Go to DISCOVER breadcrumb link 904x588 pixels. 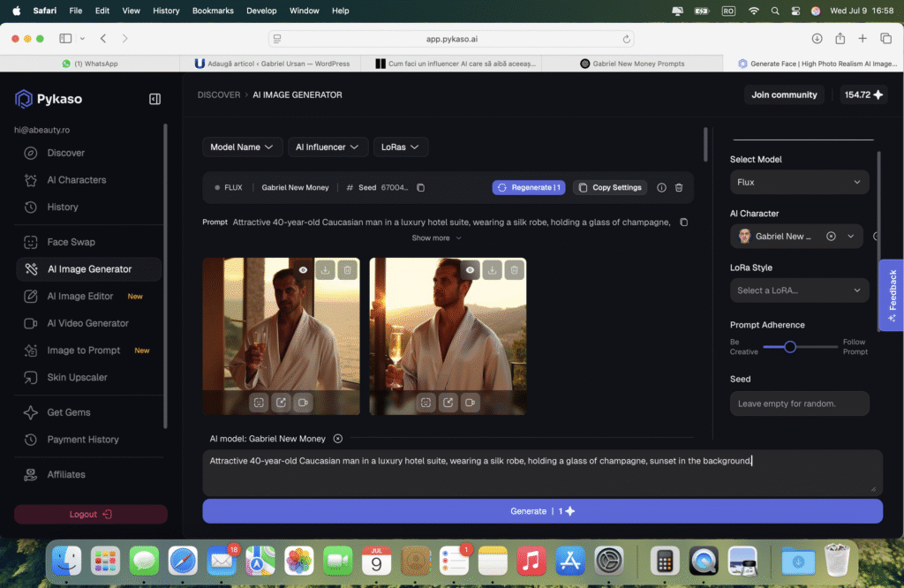click(219, 95)
